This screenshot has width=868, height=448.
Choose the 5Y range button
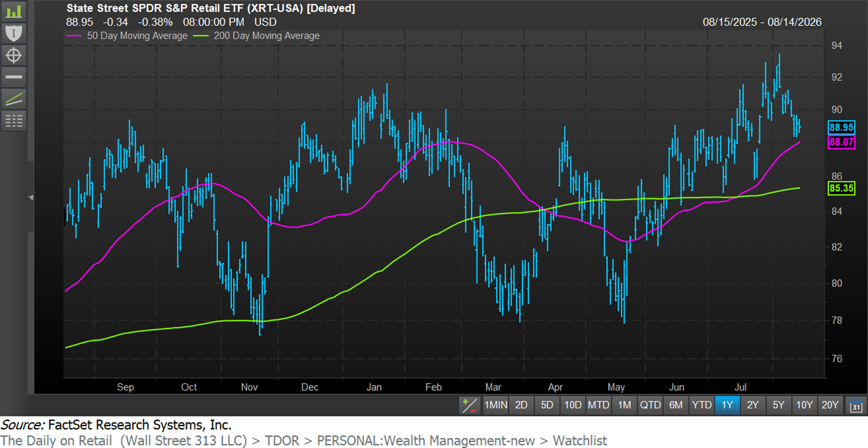click(779, 405)
